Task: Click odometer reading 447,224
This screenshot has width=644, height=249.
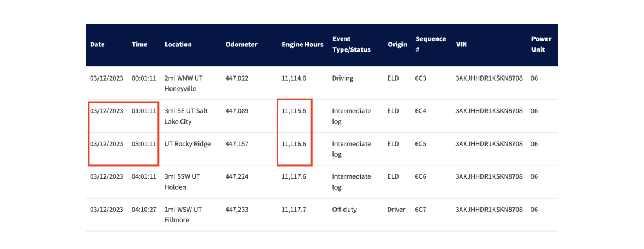Action: click(x=237, y=176)
